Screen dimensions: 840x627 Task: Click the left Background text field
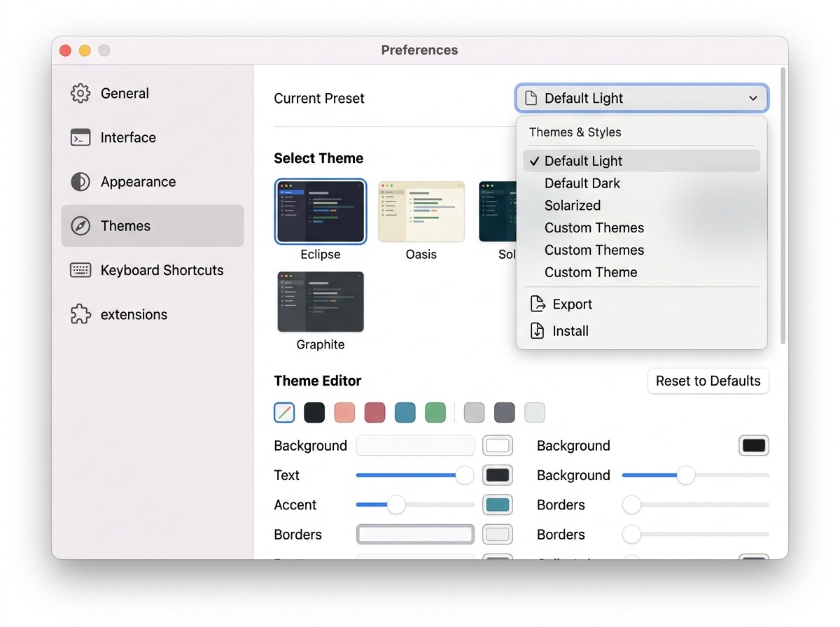(415, 446)
